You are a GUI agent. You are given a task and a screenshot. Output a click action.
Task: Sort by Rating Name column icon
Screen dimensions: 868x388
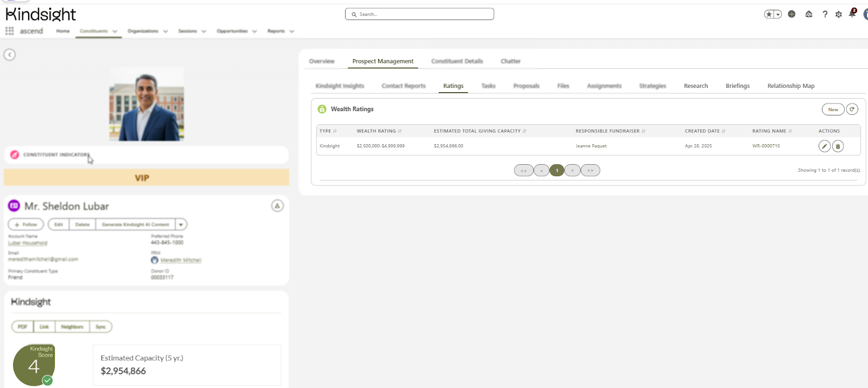pos(790,131)
